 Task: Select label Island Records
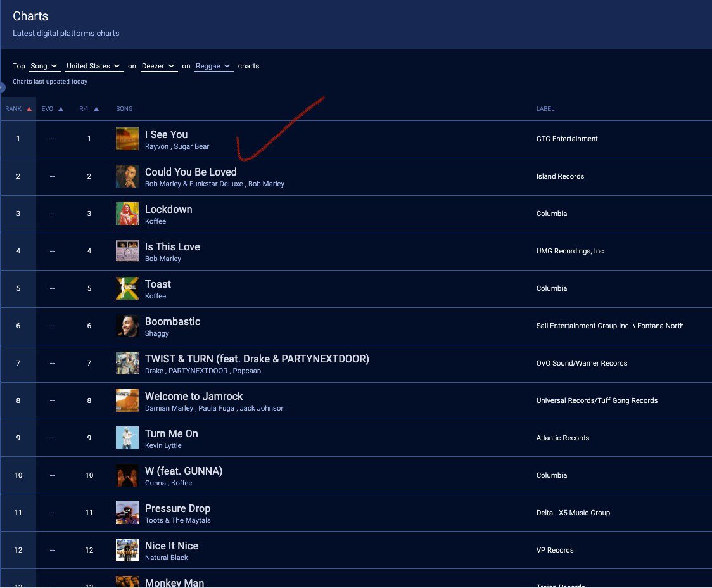tap(560, 176)
